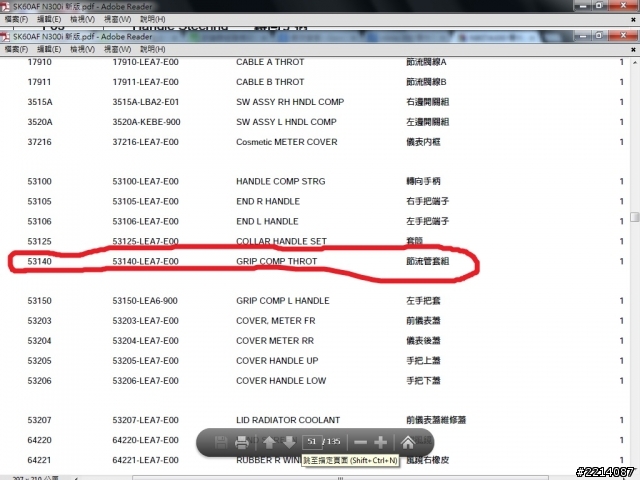Click the text COVER HANDLE LOW
The width and height of the screenshot is (640, 480).
(x=281, y=381)
